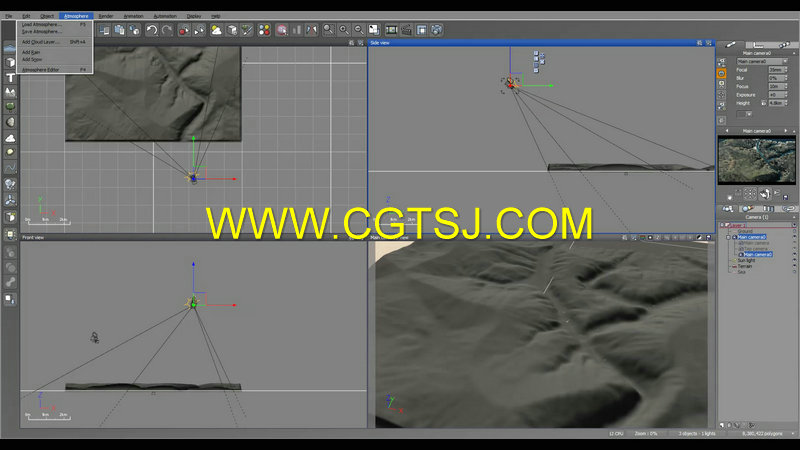The image size is (800, 450).
Task: Add a standard terrain
Action: (10, 92)
